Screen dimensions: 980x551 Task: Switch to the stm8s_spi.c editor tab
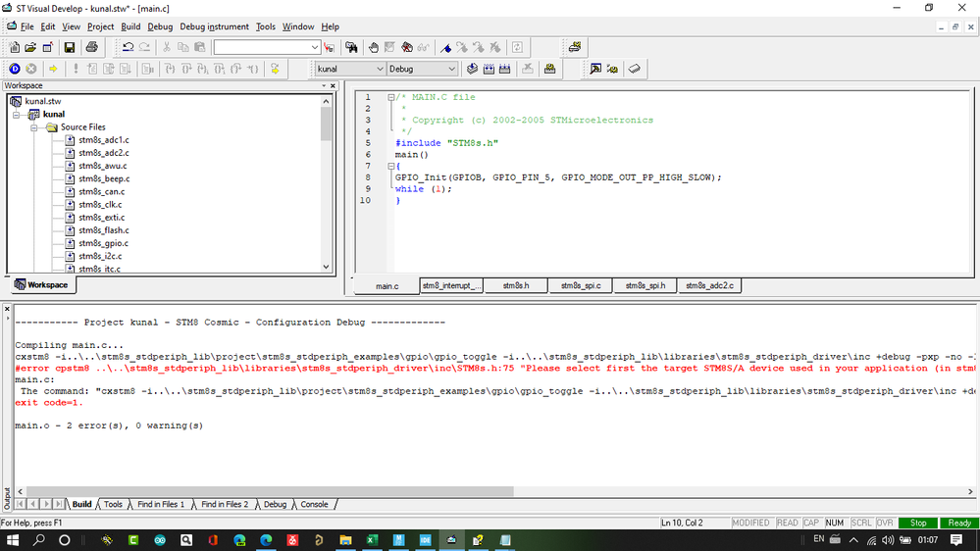pos(581,285)
